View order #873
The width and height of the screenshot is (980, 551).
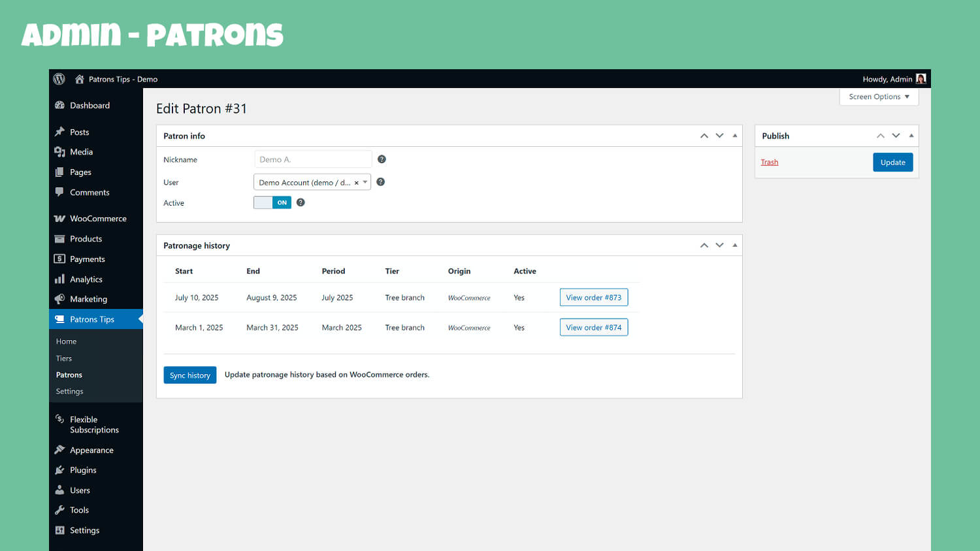click(594, 298)
